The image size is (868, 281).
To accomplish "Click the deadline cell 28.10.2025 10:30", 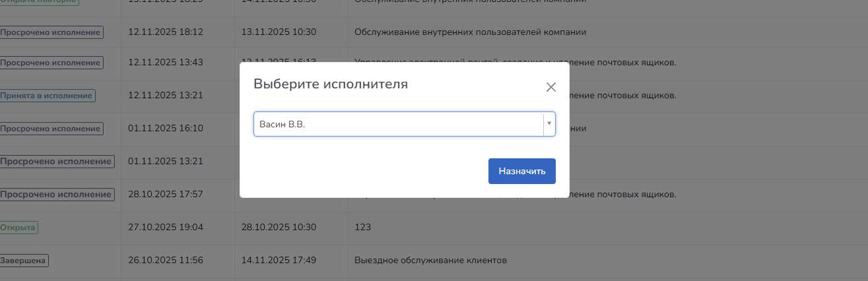I will [x=279, y=228].
